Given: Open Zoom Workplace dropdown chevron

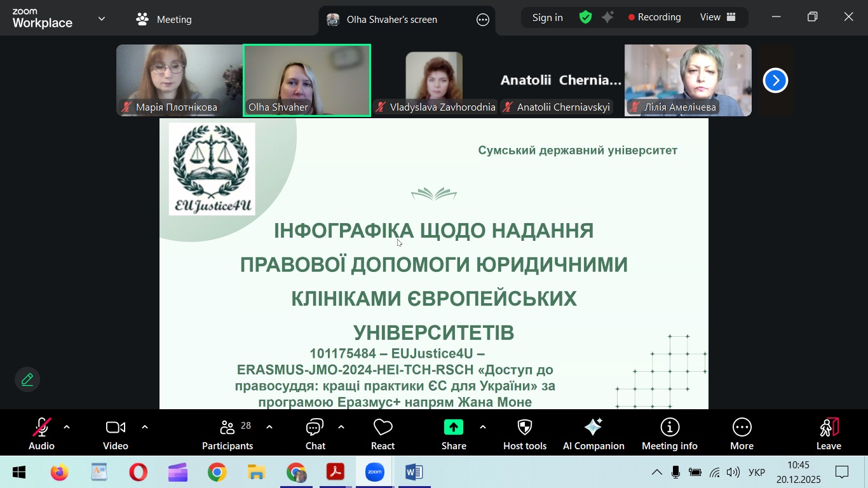Looking at the screenshot, I should point(102,19).
